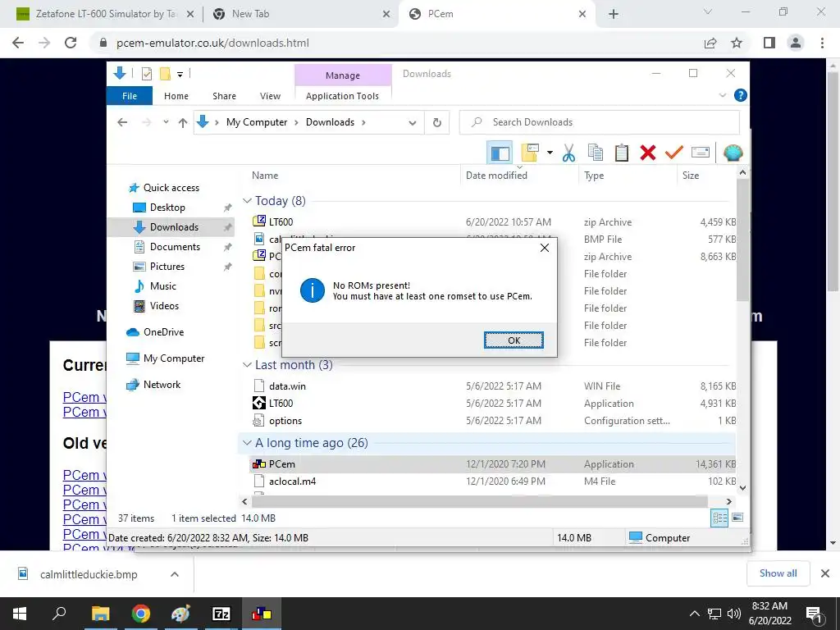Image resolution: width=840 pixels, height=630 pixels.
Task: Switch to large icons view in status bar
Action: pyautogui.click(x=737, y=518)
